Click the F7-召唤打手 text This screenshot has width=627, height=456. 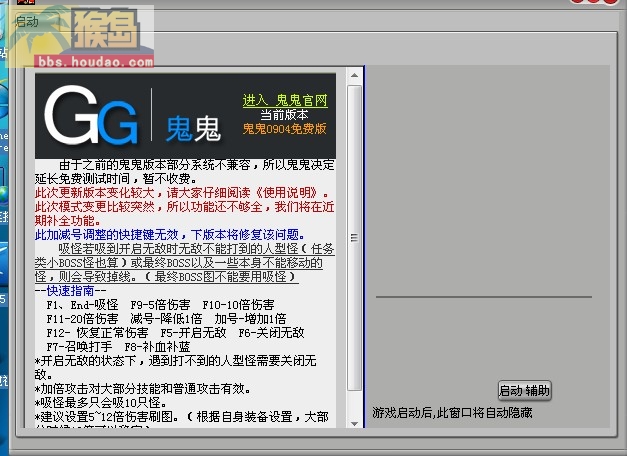79,346
